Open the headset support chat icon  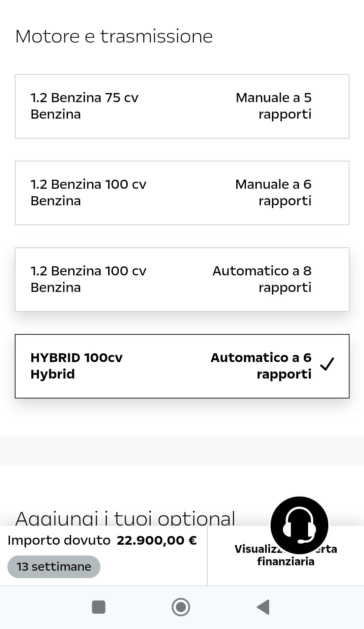click(299, 525)
